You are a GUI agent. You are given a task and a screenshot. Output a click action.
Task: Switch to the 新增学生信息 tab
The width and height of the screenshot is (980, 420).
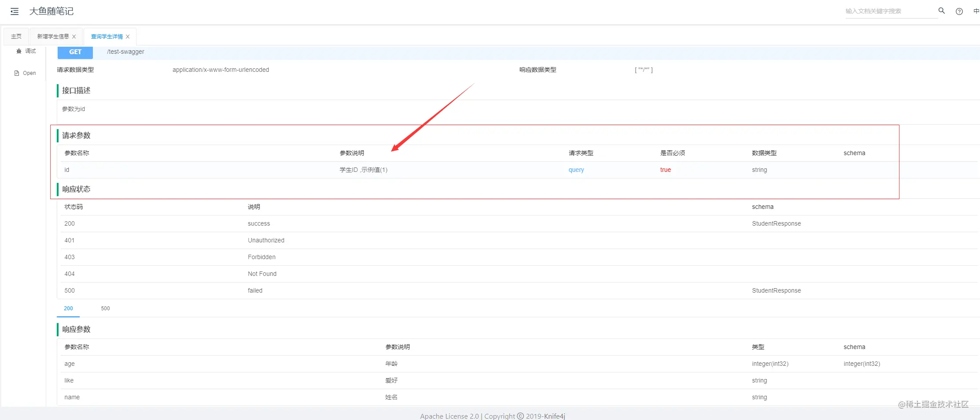tap(53, 36)
